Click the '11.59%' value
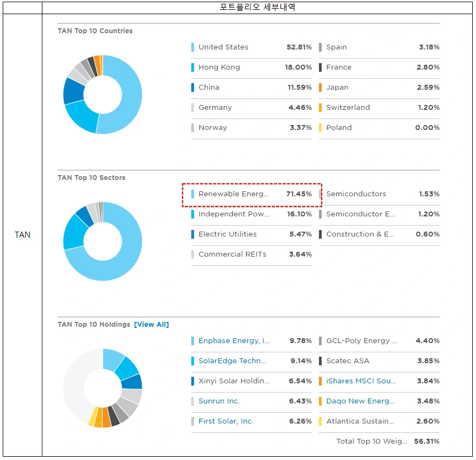This screenshot has width=476, height=460. pos(299,88)
